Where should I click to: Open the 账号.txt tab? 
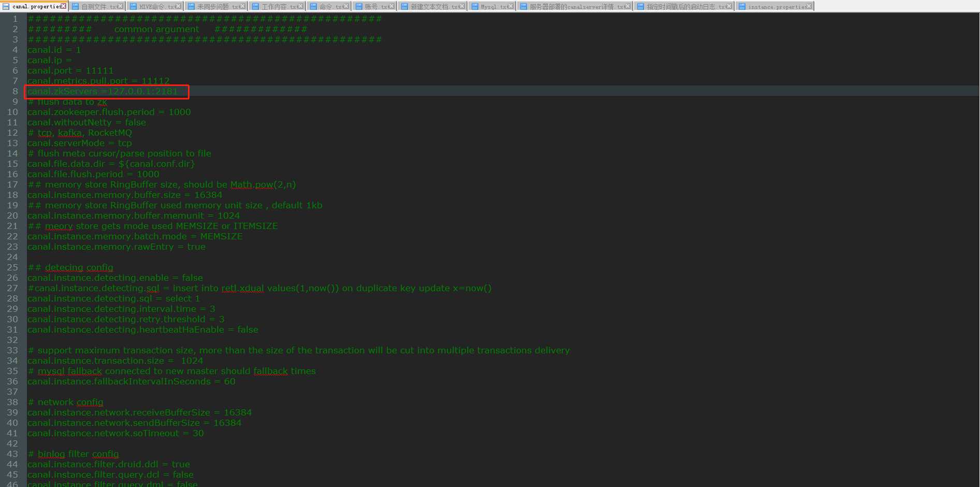pyautogui.click(x=375, y=7)
